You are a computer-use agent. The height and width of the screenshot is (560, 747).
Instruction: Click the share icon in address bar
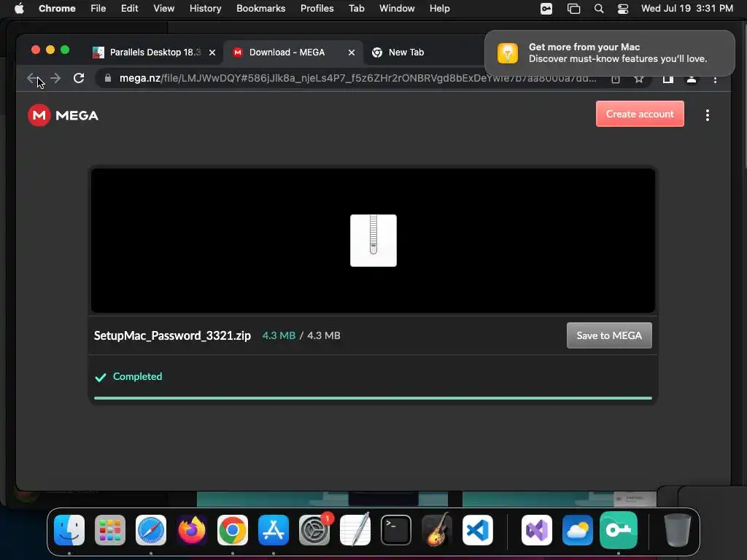pos(616,79)
